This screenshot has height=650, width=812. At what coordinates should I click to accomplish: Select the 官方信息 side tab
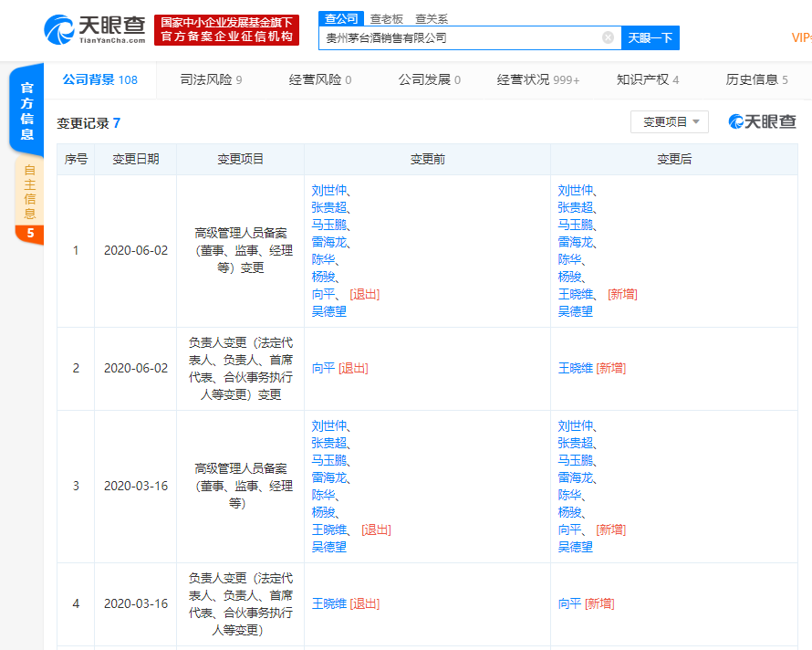[x=27, y=110]
